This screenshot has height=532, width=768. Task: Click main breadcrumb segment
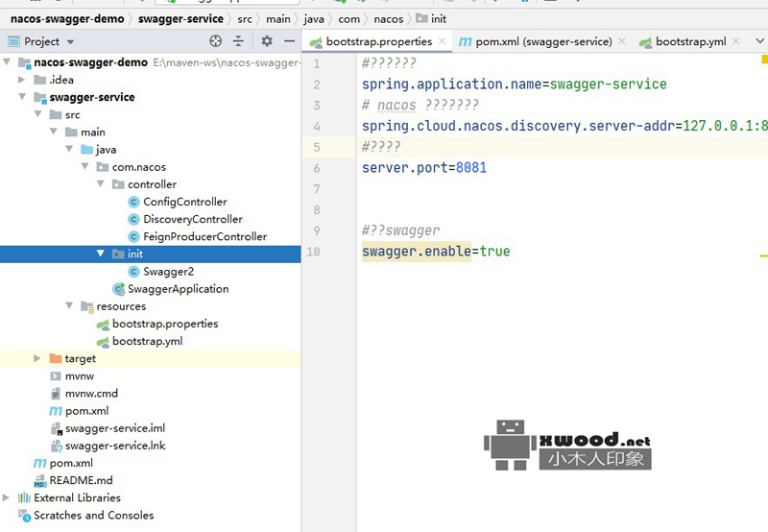point(278,19)
